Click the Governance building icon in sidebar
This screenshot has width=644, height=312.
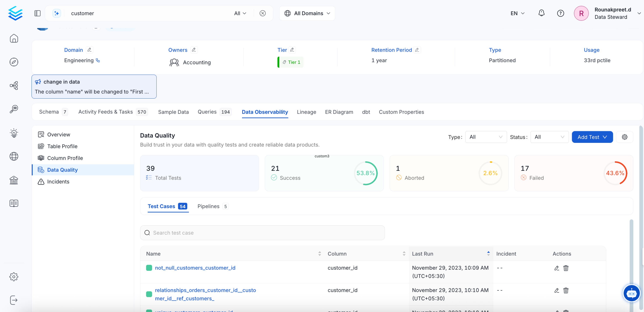click(x=14, y=180)
